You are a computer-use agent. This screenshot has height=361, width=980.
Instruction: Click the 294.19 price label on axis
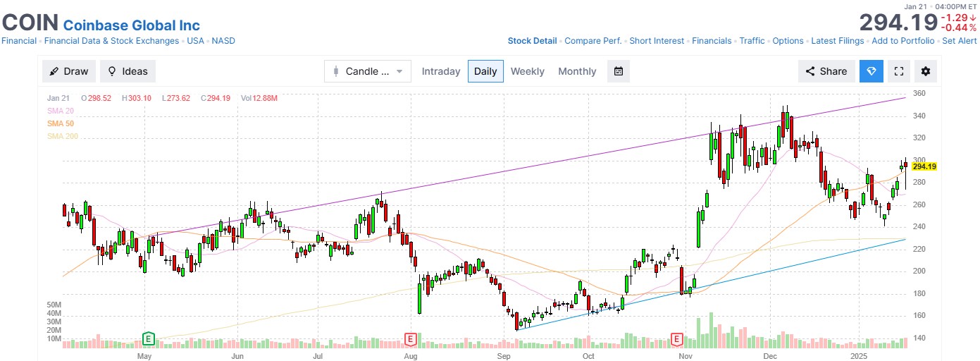pyautogui.click(x=926, y=166)
